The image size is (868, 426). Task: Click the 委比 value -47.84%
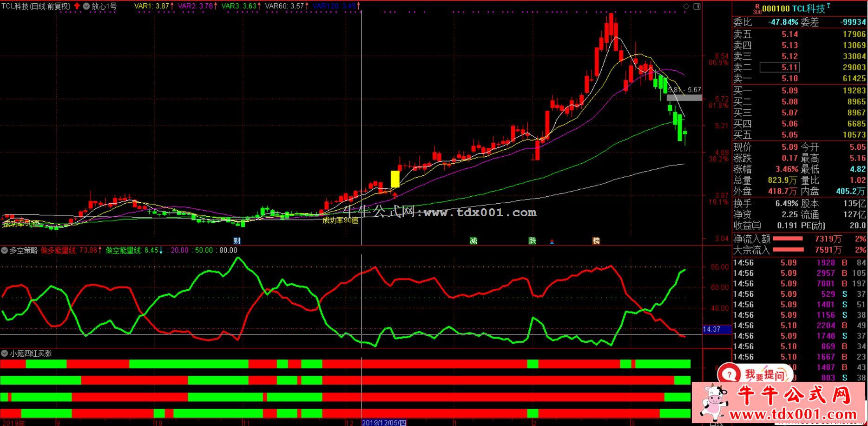click(783, 22)
